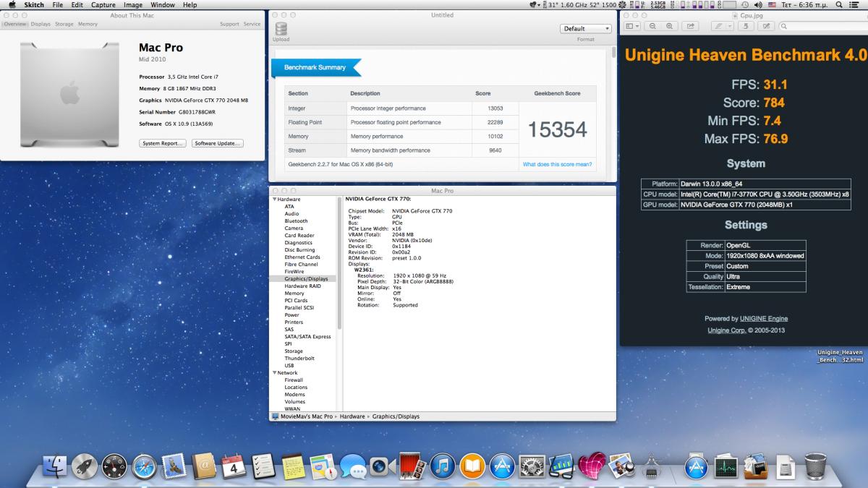Select USB in the hardware list
This screenshot has width=868, height=488.
[x=289, y=366]
